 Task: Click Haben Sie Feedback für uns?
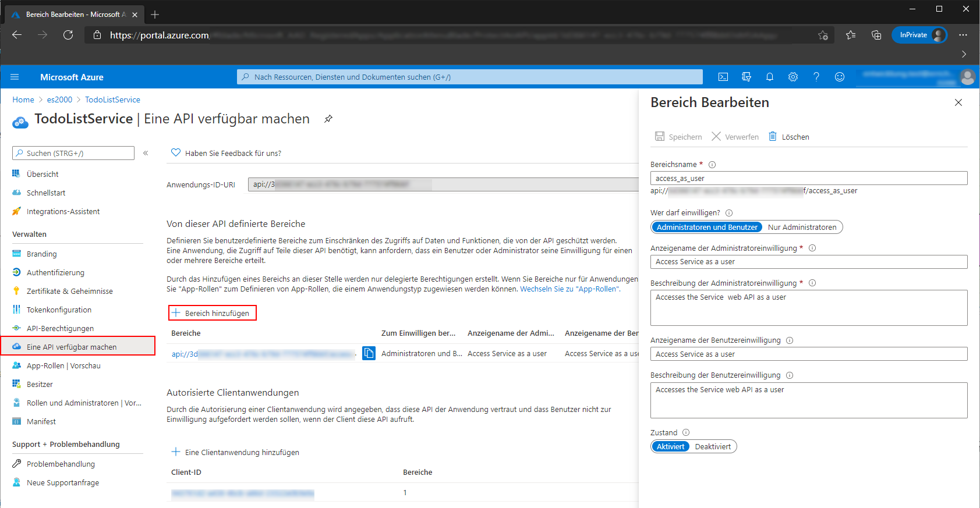tap(226, 153)
